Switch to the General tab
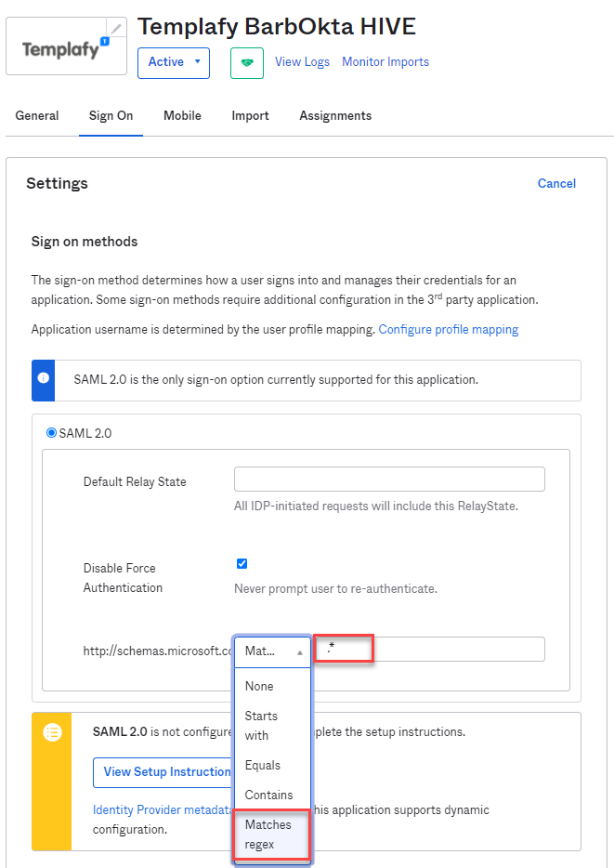Screen dimensions: 614x868 (37, 115)
